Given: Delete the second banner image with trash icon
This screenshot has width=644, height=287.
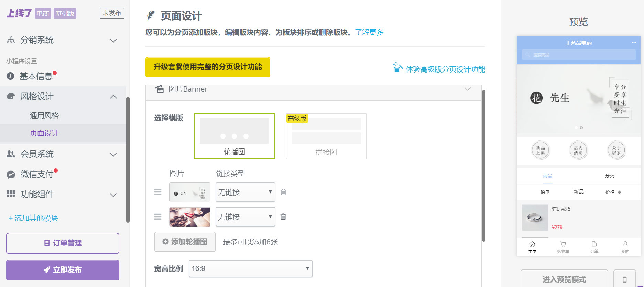Looking at the screenshot, I should [283, 217].
